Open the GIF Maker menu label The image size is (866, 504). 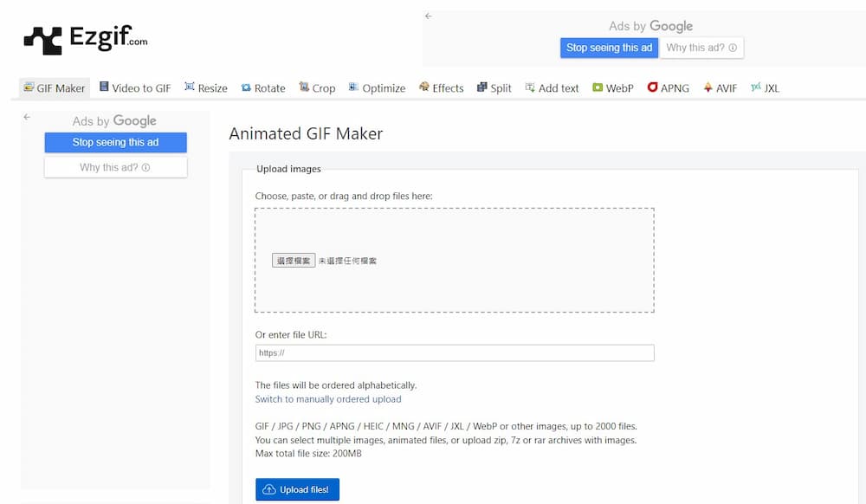pyautogui.click(x=61, y=88)
